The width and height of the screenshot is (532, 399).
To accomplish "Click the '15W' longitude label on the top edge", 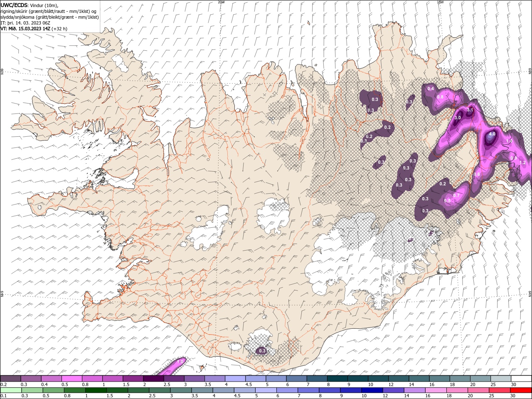I will pos(440,2).
